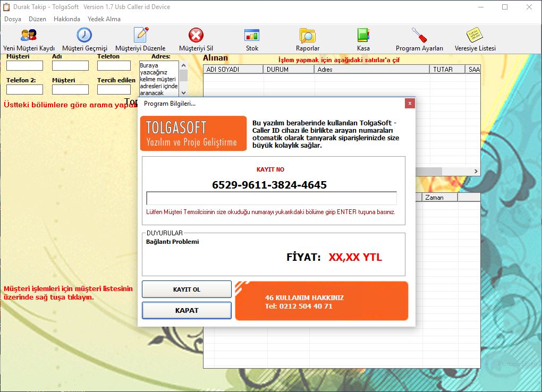The height and width of the screenshot is (392, 542).
Task: Focus the Telefon input field
Action: [x=114, y=66]
